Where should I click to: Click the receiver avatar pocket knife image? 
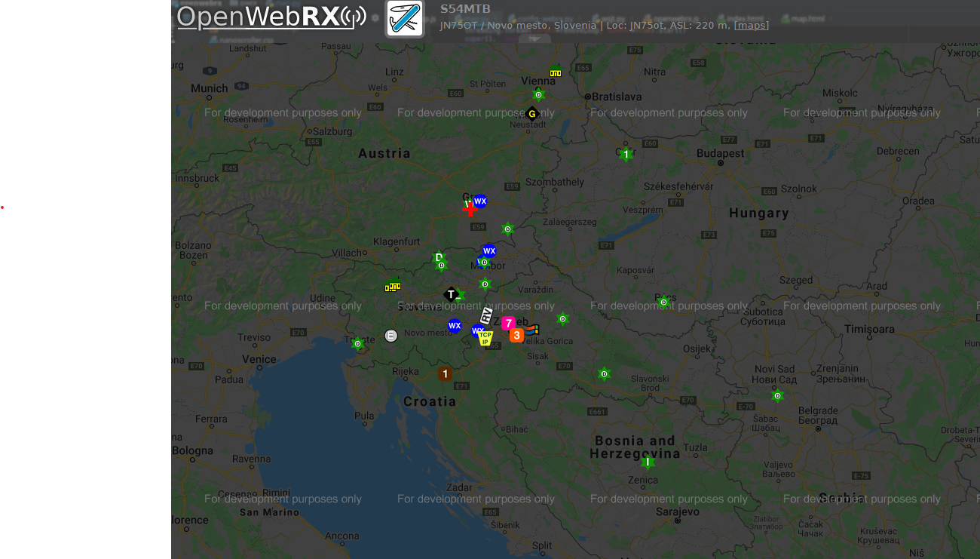tap(405, 18)
